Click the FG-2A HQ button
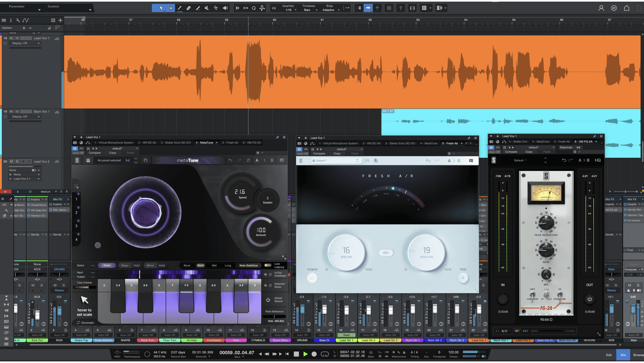The width and height of the screenshot is (644, 363). coord(598,160)
